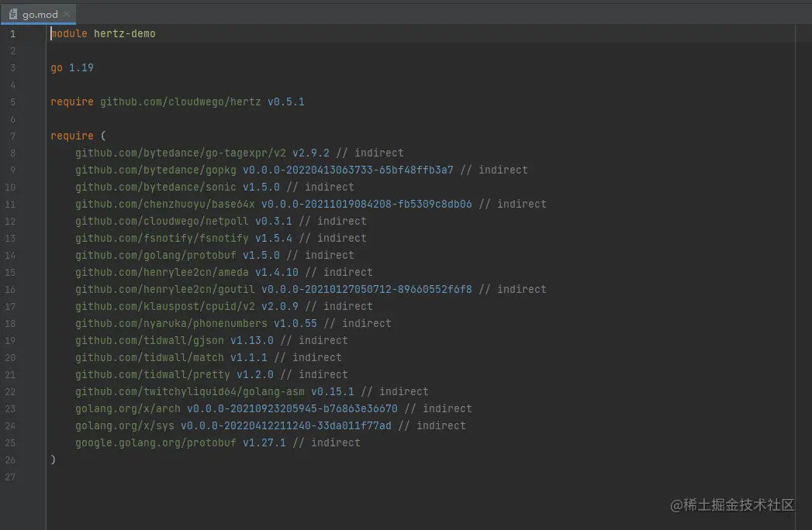Click 'github.com/chenzhuoyu/base64x' path
The width and height of the screenshot is (812, 530).
[164, 205]
